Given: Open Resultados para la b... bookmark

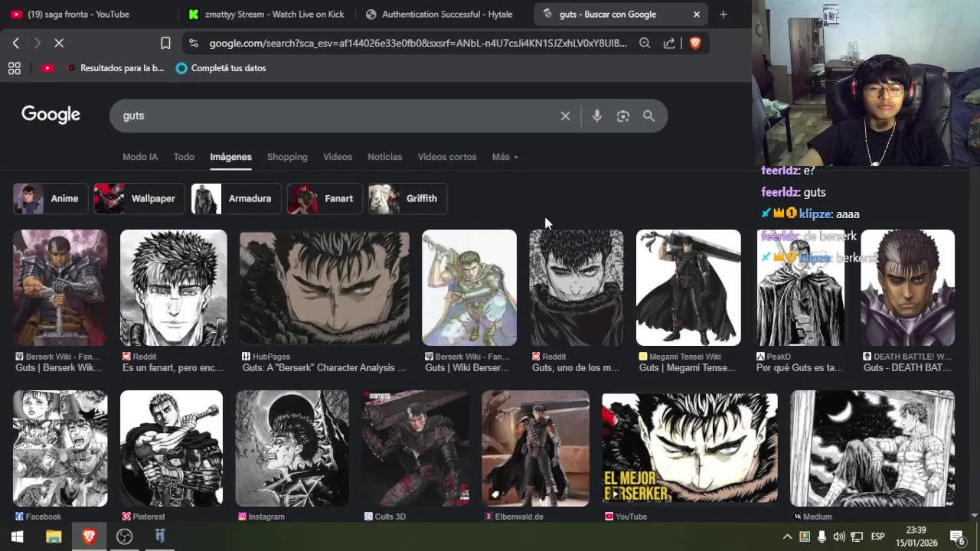Looking at the screenshot, I should (116, 68).
